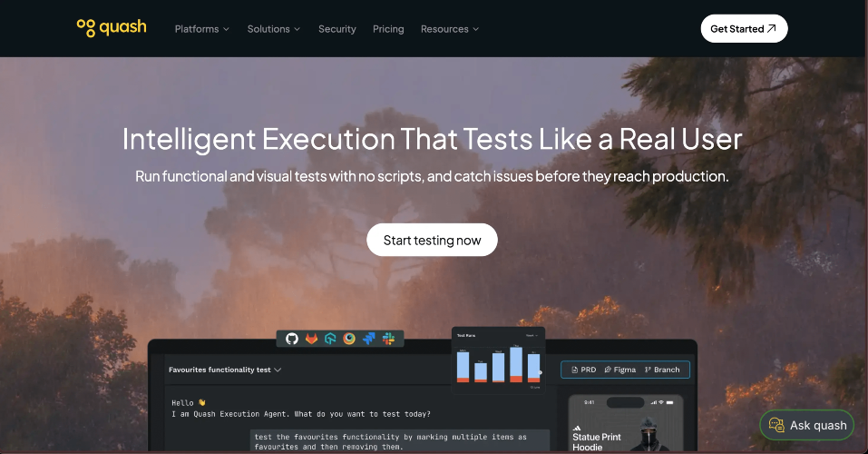This screenshot has height=454, width=868.
Task: Open the Pricing page
Action: point(388,29)
